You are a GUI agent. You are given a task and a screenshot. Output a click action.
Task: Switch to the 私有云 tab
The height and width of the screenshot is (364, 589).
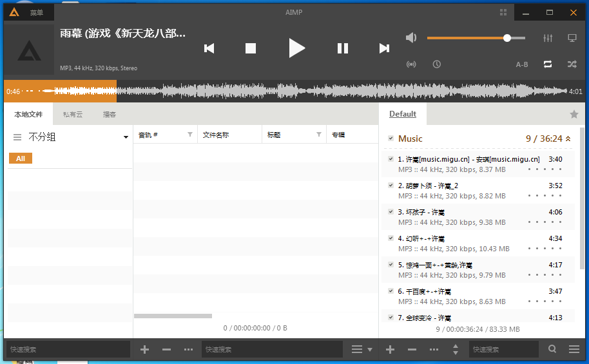click(73, 115)
